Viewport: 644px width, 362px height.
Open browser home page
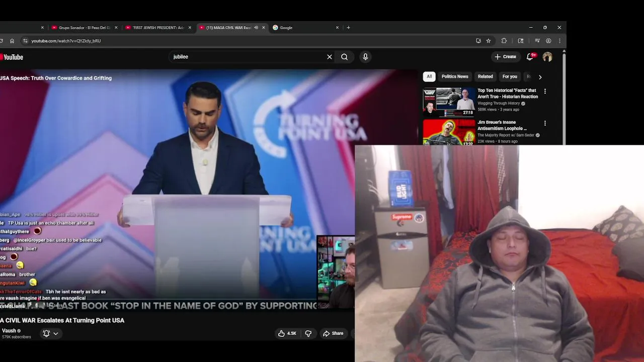[12, 41]
